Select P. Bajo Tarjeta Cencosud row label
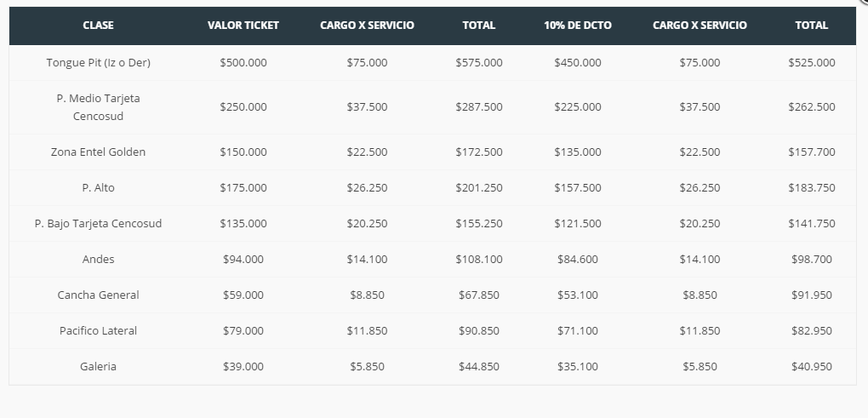868x418 pixels. coord(98,224)
